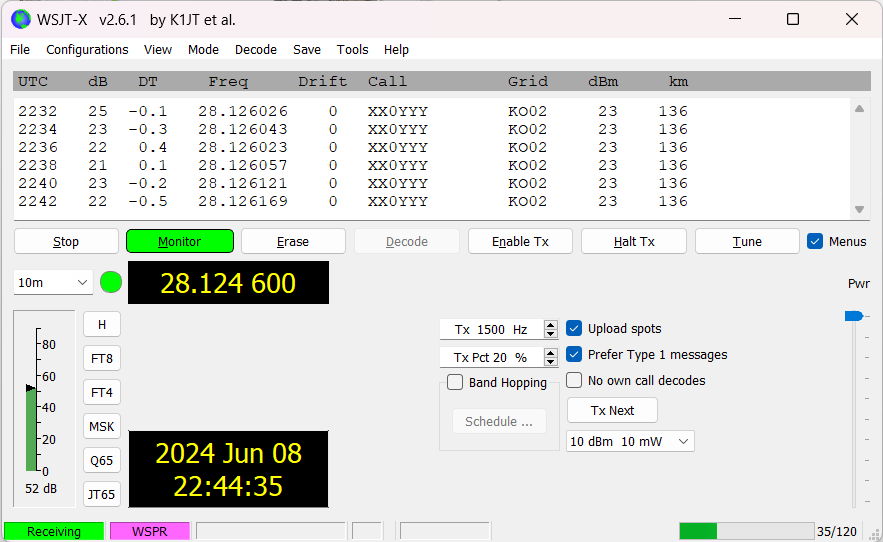Click the WSPR mode status label
The height and width of the screenshot is (542, 883).
coord(150,531)
